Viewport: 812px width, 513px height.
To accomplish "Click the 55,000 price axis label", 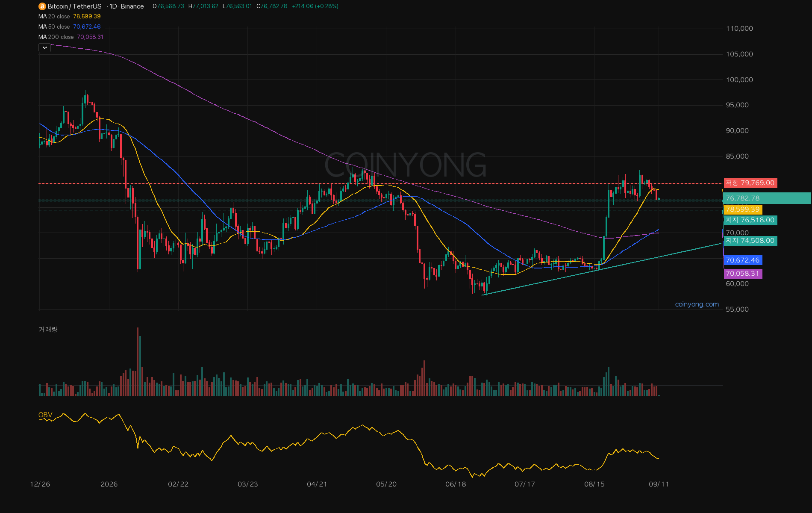I will (x=737, y=310).
